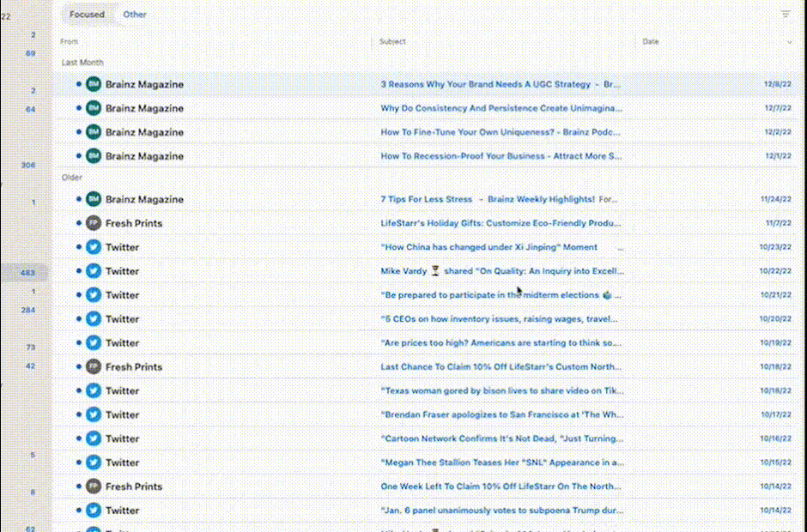This screenshot has width=807, height=532.
Task: Click Fresh Prints avatar on 11/7/22 email
Action: 94,223
